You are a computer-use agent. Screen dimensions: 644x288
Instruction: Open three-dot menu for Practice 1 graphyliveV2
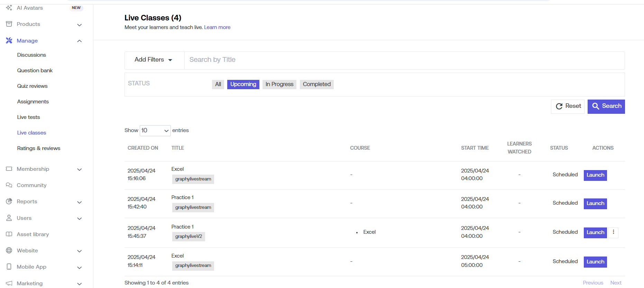(x=613, y=232)
